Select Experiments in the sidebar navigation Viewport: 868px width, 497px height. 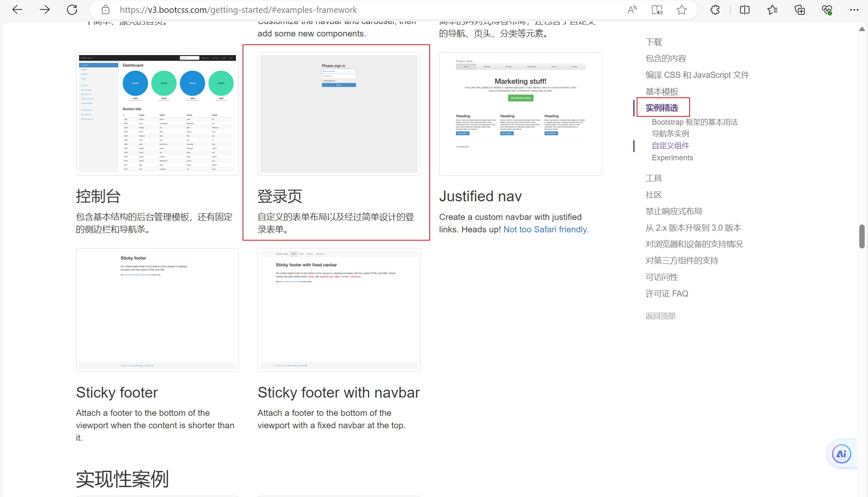tap(672, 158)
